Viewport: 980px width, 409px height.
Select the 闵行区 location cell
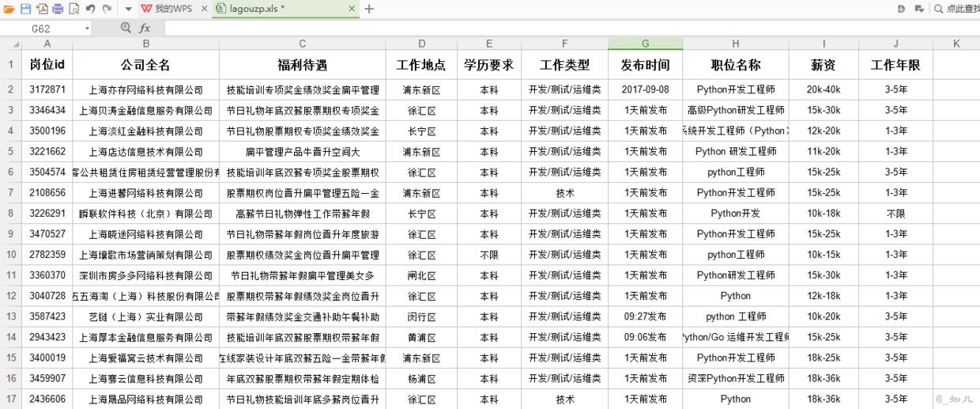(421, 316)
